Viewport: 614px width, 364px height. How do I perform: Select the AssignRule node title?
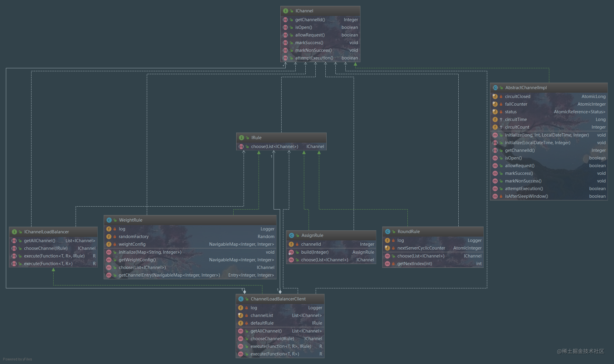(312, 235)
